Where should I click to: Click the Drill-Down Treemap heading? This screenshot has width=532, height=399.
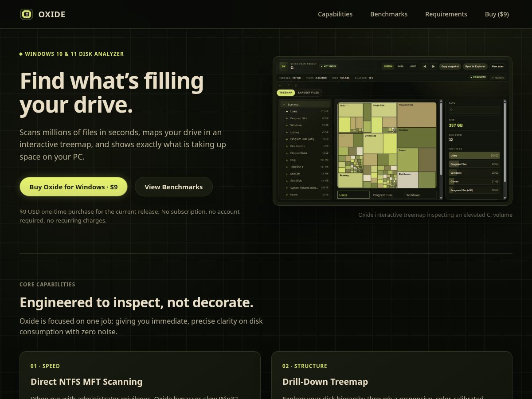325,382
